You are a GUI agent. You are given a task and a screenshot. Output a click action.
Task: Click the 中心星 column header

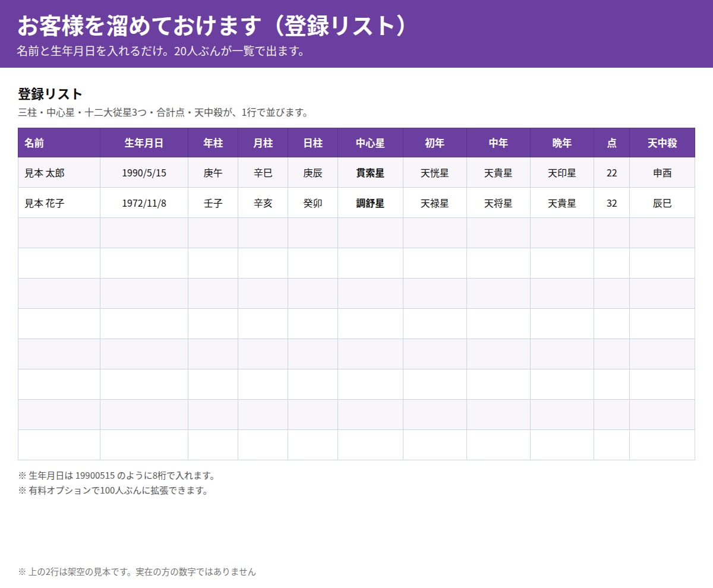point(370,143)
